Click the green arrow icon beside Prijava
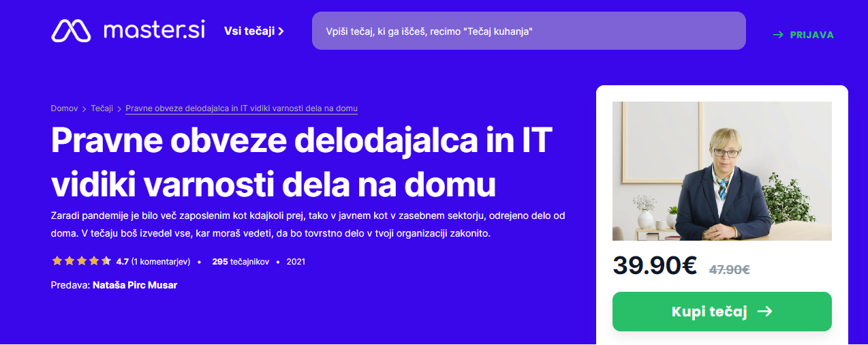Screen dimensions: 868x345 777,35
